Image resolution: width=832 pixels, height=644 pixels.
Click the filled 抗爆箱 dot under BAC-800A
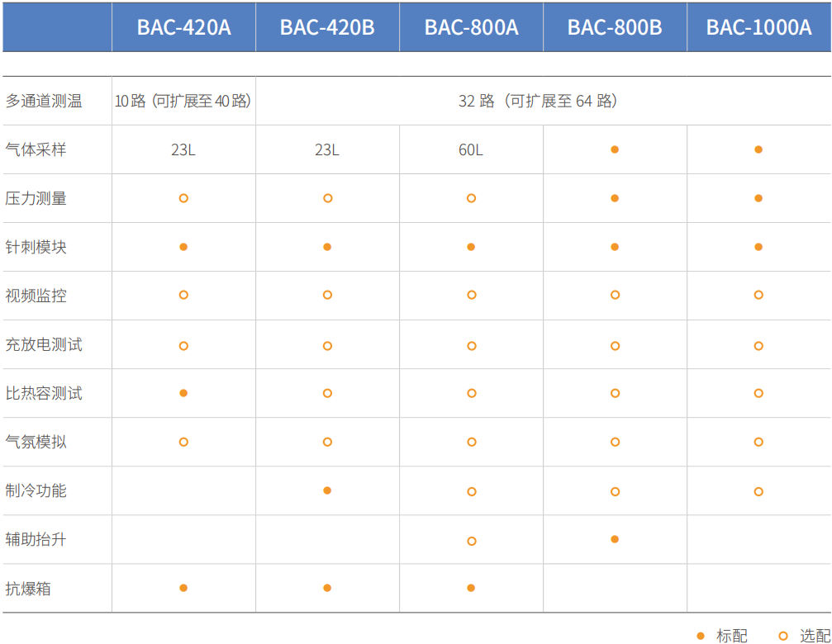pos(471,588)
